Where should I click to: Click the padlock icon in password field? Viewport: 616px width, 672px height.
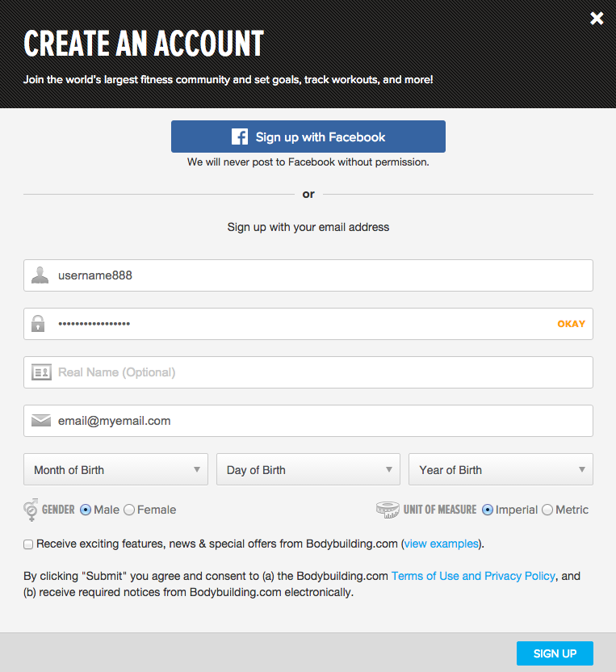click(38, 324)
